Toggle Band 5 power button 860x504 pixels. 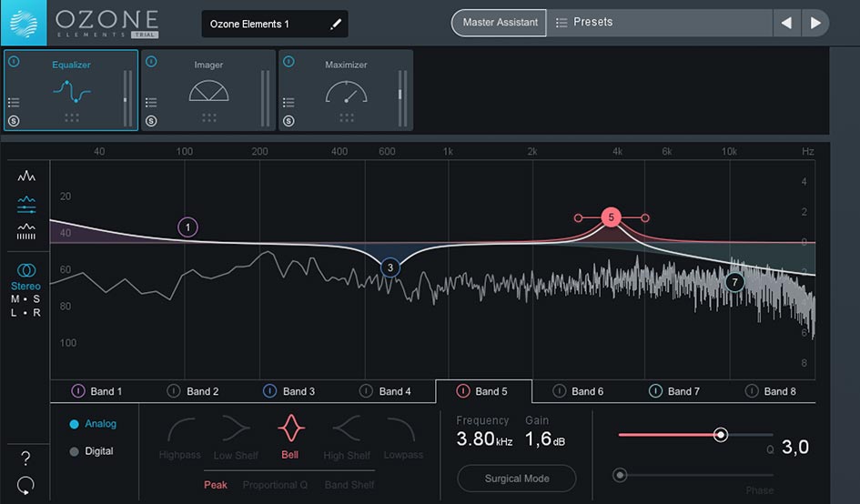463,391
